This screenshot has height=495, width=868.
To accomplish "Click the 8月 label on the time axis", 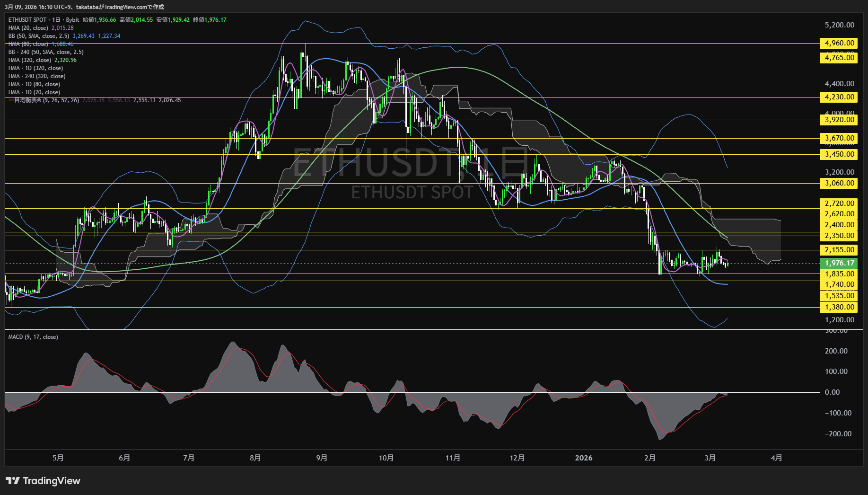I will [x=255, y=458].
